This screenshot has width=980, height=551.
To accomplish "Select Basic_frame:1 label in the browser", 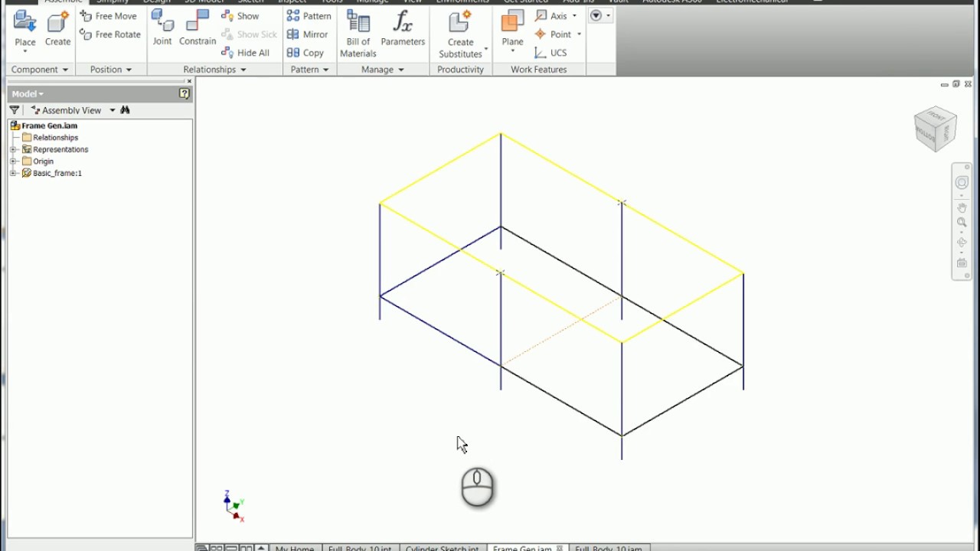I will coord(57,173).
